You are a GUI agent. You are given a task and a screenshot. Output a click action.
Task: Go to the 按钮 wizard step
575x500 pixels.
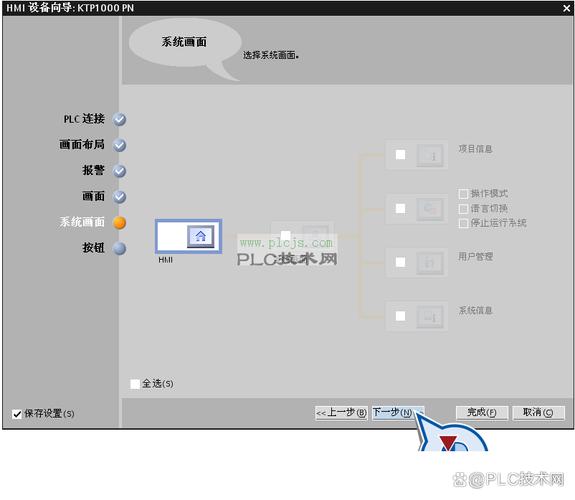pos(94,248)
